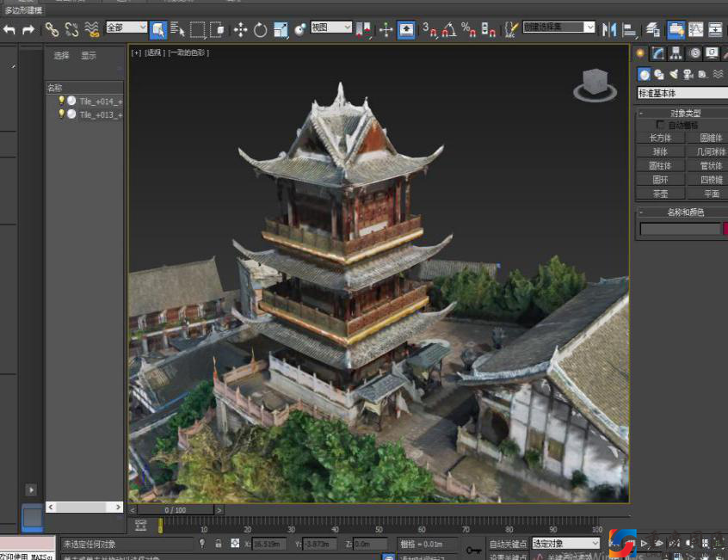Click the 自动关键点 auto key button
This screenshot has height=560, width=728.
pos(508,544)
